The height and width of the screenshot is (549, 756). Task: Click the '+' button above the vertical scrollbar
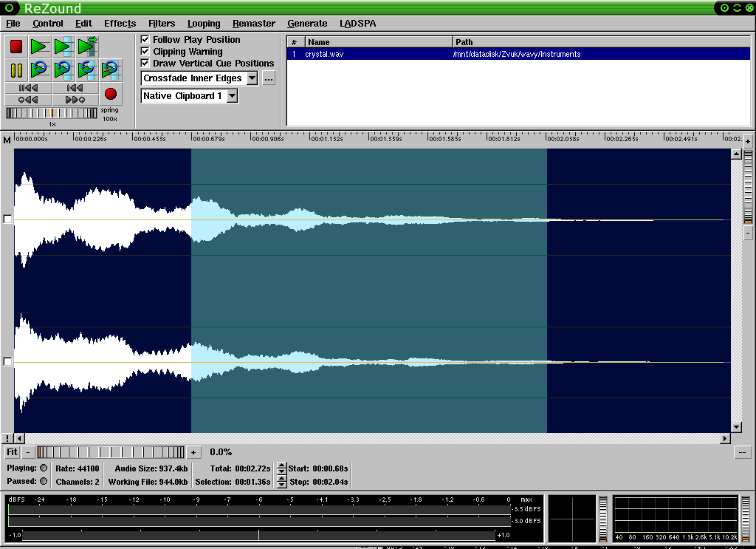pos(748,141)
